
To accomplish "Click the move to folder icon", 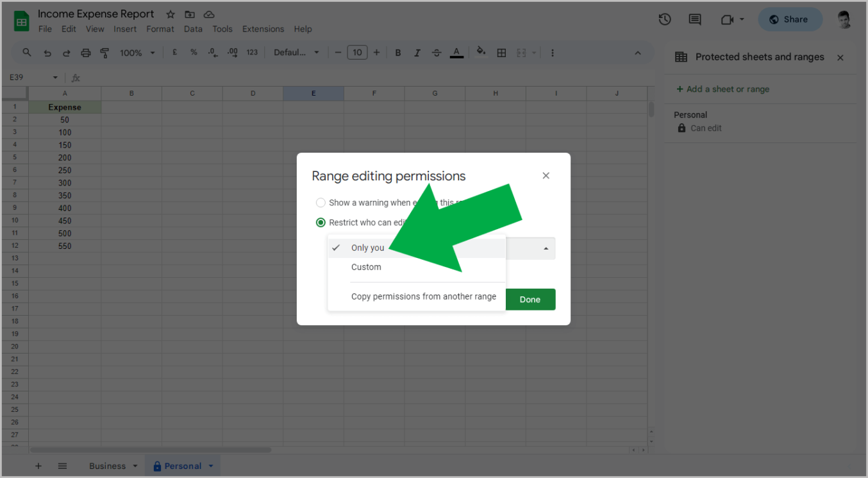I will pos(190,14).
